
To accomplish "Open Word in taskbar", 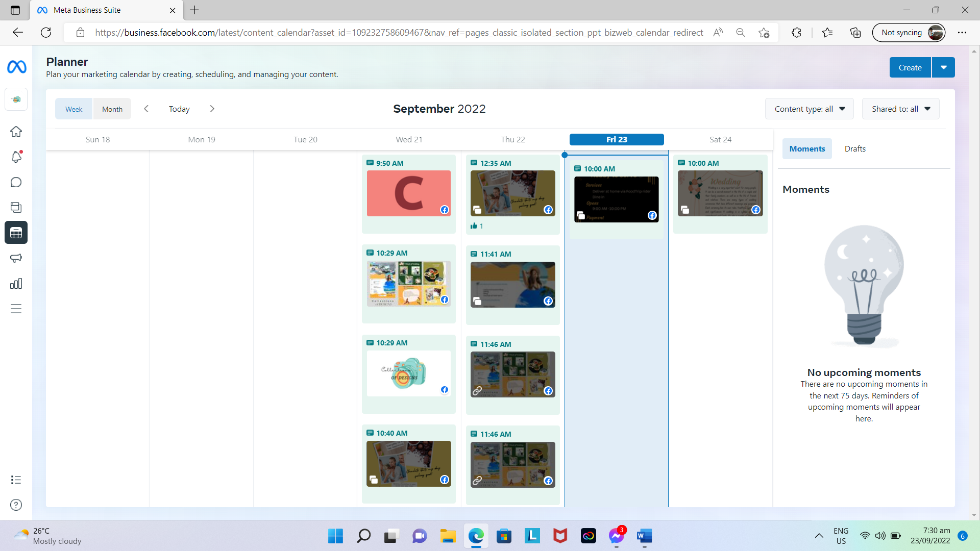I will point(645,536).
